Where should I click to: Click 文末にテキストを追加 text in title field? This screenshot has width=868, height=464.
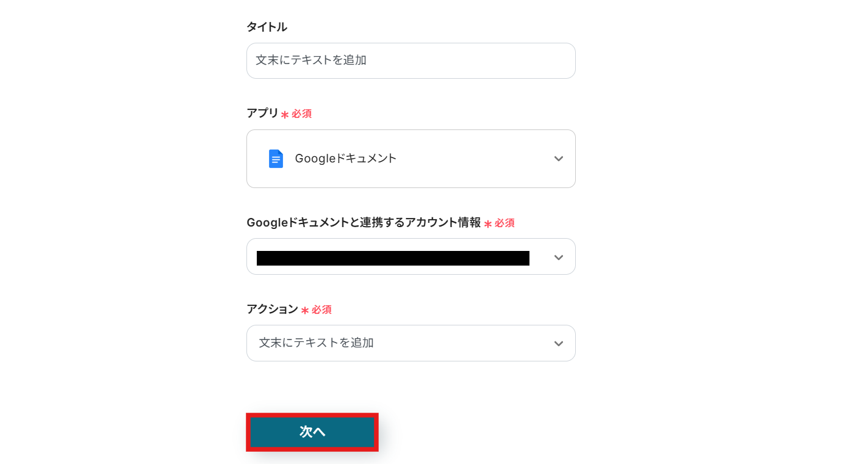click(x=311, y=60)
